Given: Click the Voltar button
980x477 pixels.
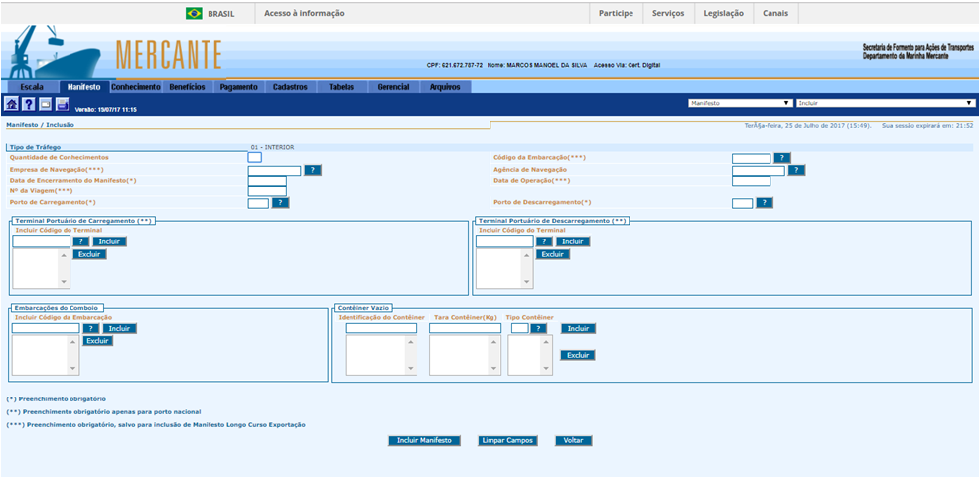Looking at the screenshot, I should (573, 440).
